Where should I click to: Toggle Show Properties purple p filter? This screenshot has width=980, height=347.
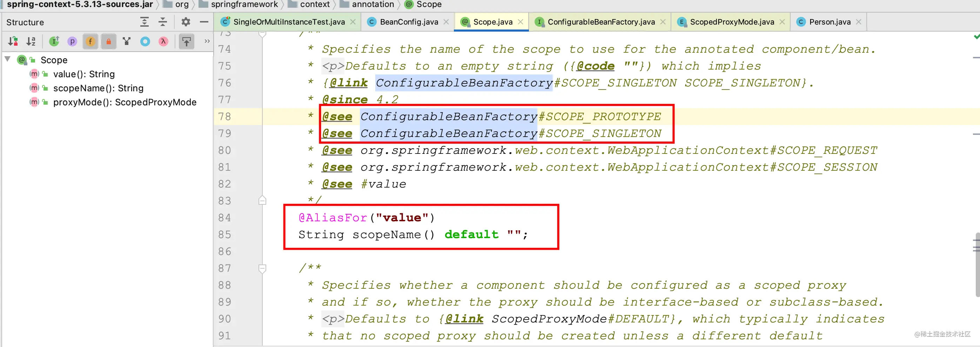72,41
